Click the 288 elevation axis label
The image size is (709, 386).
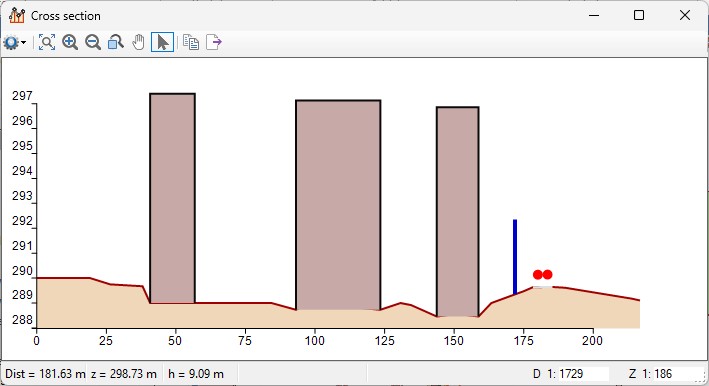point(22,320)
